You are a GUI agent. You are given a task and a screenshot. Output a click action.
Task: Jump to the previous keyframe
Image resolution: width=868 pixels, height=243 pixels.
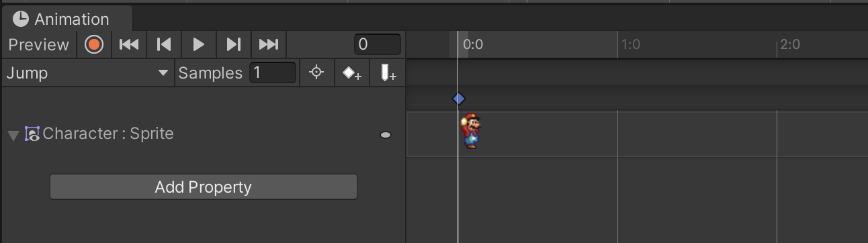pos(163,45)
